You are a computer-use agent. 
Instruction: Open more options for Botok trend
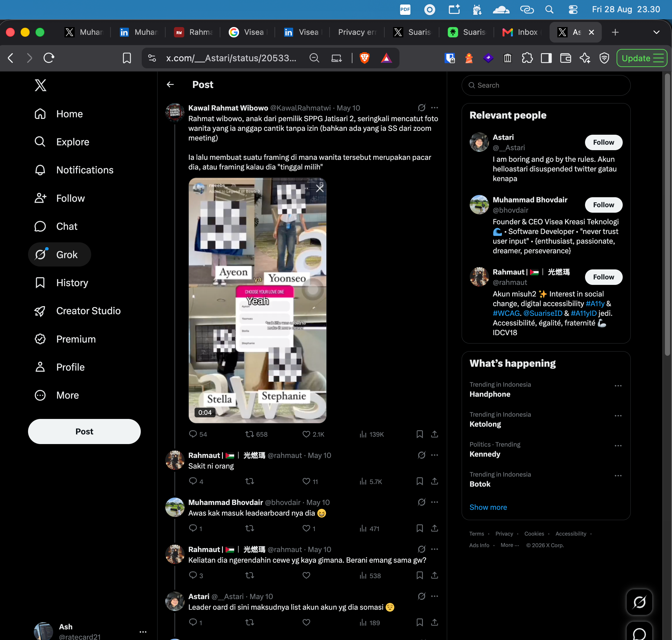618,476
